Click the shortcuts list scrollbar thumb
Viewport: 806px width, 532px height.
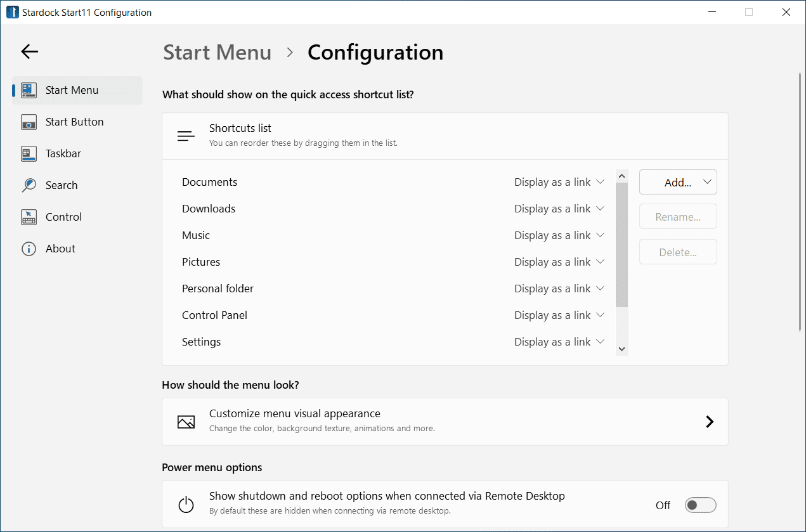tap(621, 244)
